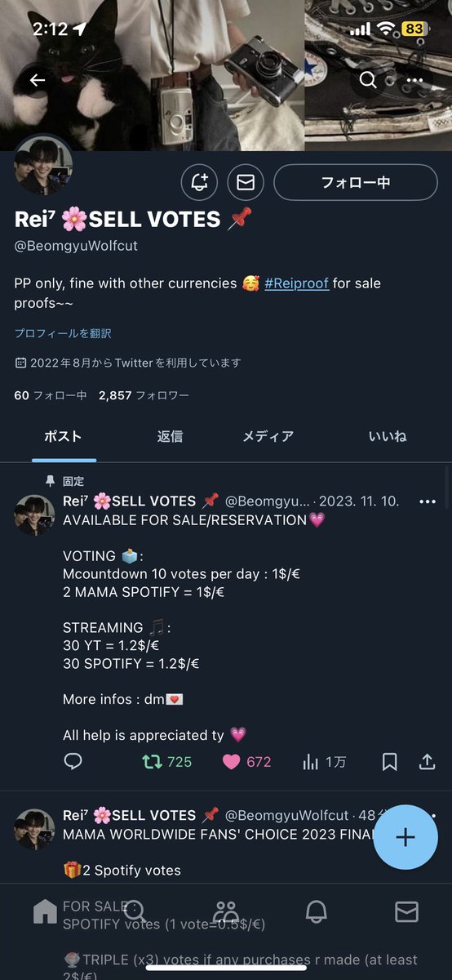
Task: Open the #Reiproof hashtag link
Action: point(296,283)
